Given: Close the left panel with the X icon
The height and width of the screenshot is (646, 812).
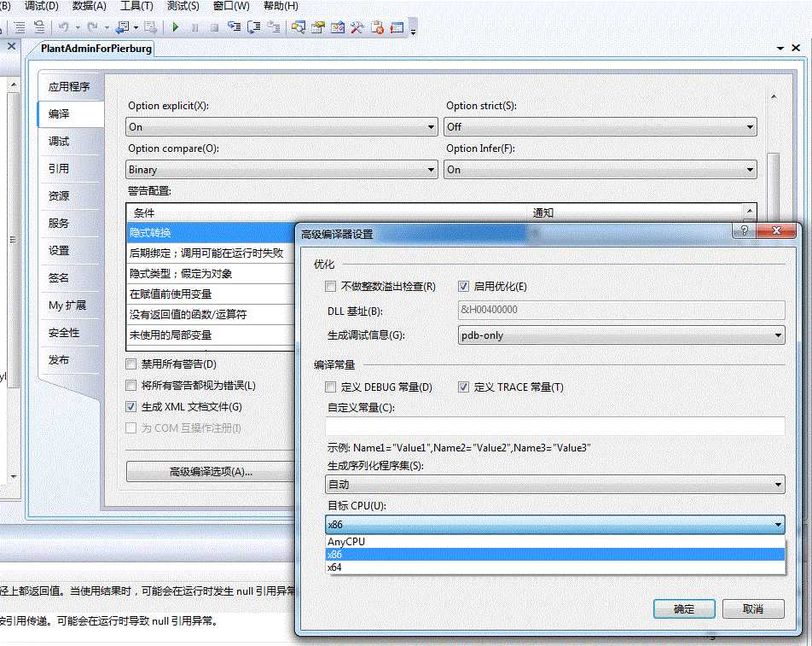Looking at the screenshot, I should 11,46.
